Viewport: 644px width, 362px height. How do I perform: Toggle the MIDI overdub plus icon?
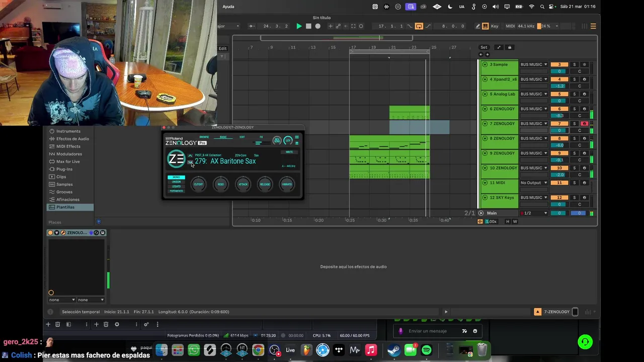pos(331,26)
